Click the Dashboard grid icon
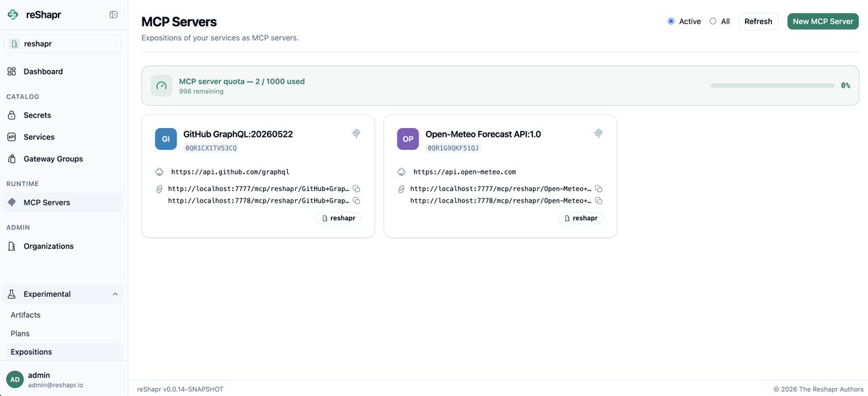This screenshot has height=396, width=868. click(x=12, y=72)
